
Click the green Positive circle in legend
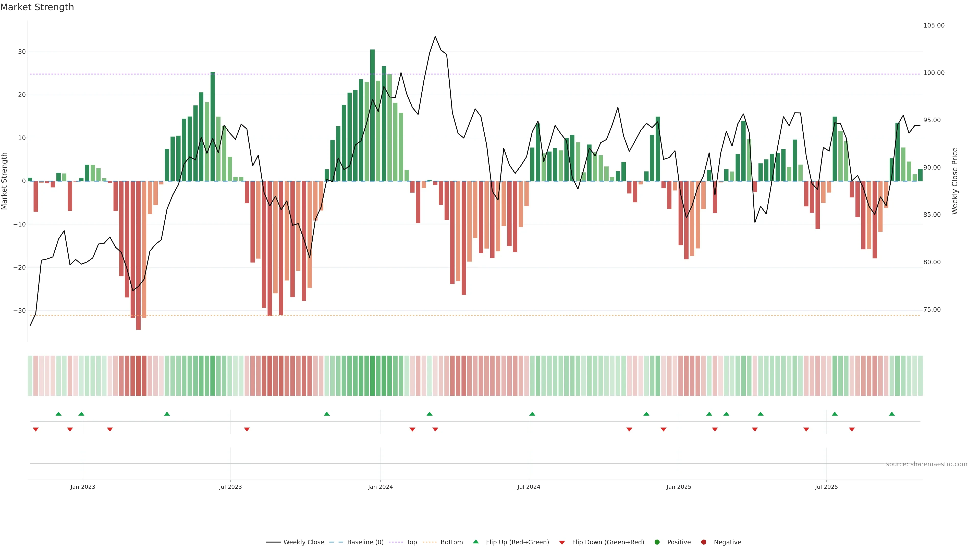[x=657, y=542]
